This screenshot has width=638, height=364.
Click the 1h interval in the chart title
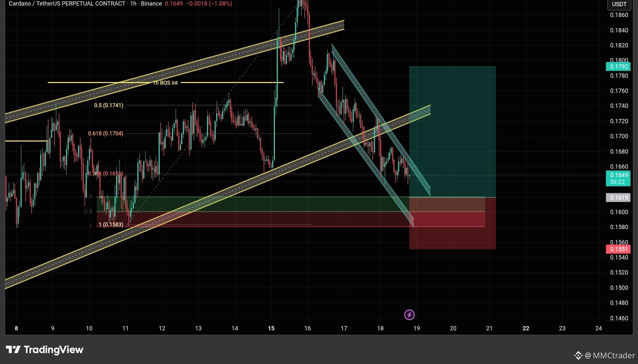pyautogui.click(x=133, y=4)
